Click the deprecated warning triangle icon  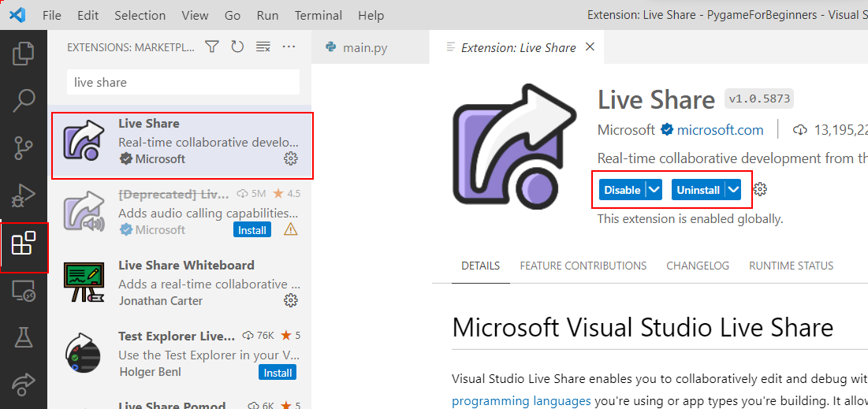pos(291,229)
